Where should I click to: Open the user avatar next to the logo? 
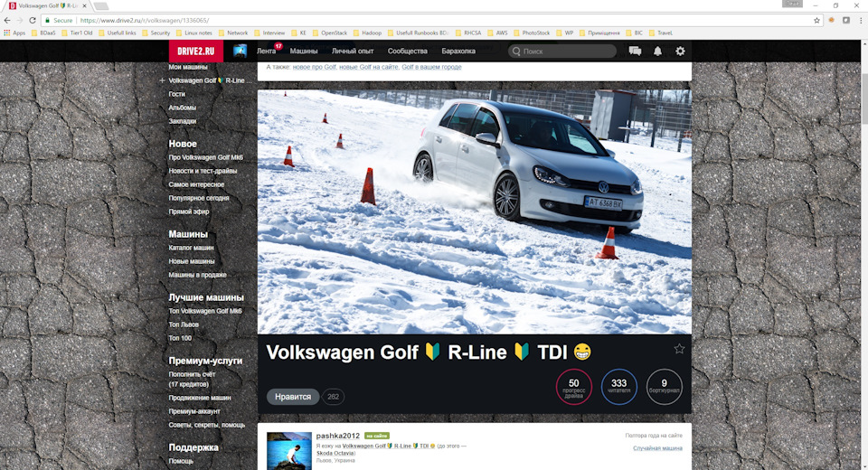(x=240, y=51)
